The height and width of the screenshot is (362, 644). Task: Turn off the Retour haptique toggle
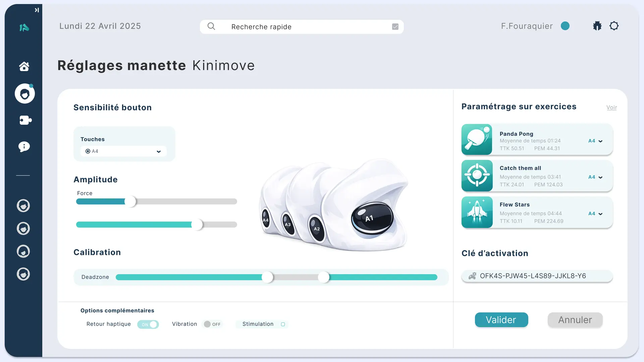pyautogui.click(x=148, y=324)
